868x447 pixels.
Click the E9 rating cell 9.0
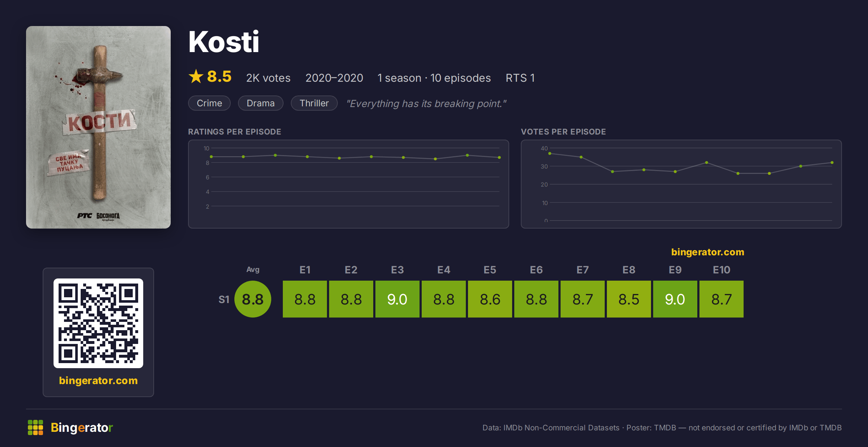click(675, 299)
